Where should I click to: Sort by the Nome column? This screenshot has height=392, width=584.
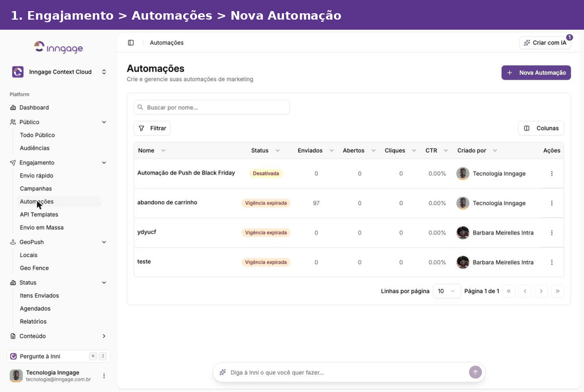152,151
